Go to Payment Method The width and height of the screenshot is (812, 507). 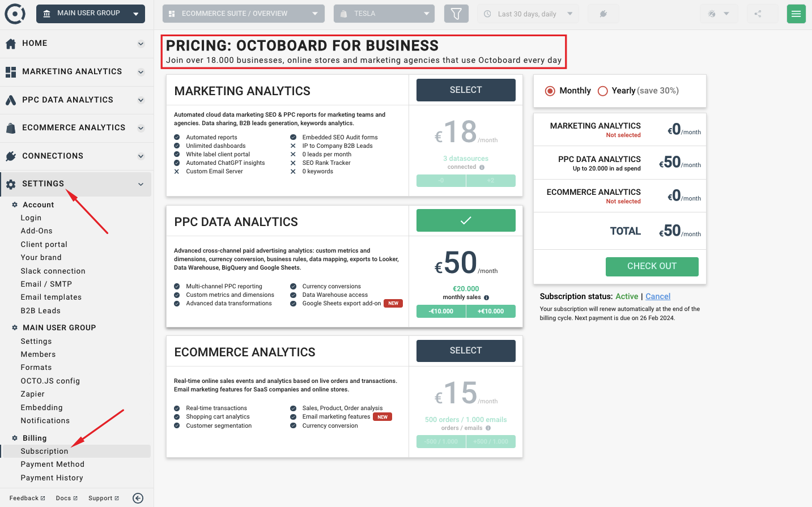point(53,465)
